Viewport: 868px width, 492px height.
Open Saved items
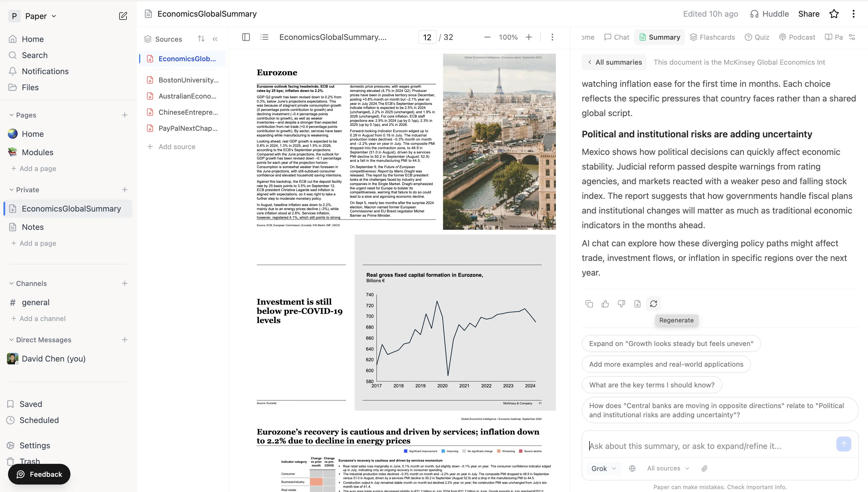tap(24, 404)
